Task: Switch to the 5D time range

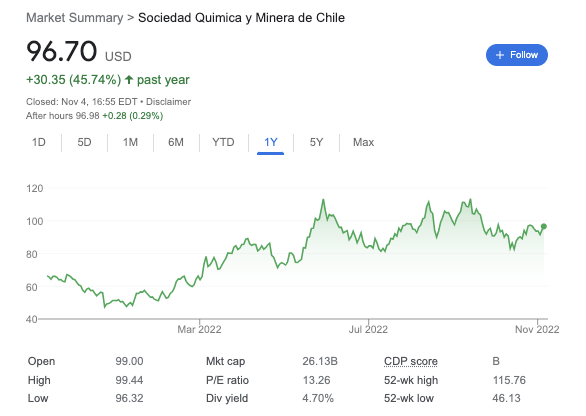Action: click(x=84, y=142)
